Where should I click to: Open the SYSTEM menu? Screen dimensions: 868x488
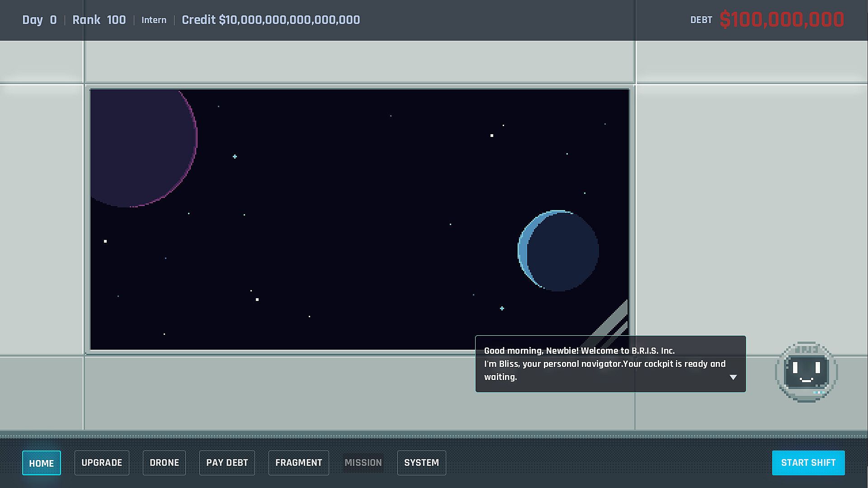pos(421,463)
